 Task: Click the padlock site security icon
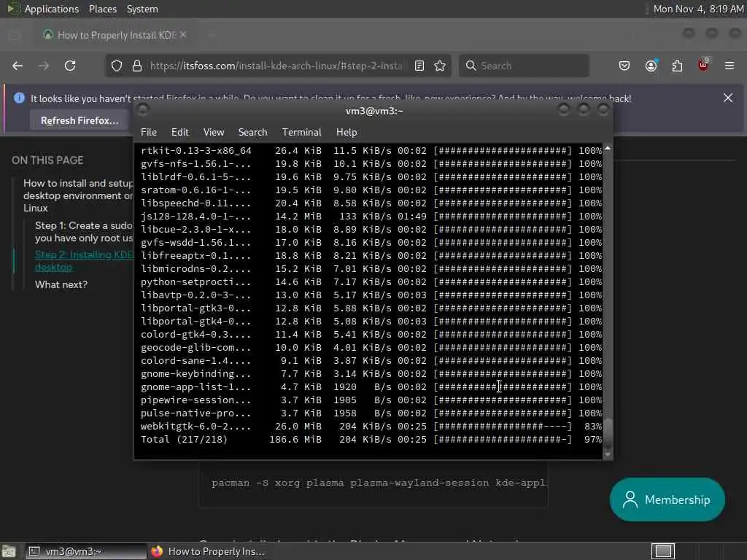[x=136, y=66]
